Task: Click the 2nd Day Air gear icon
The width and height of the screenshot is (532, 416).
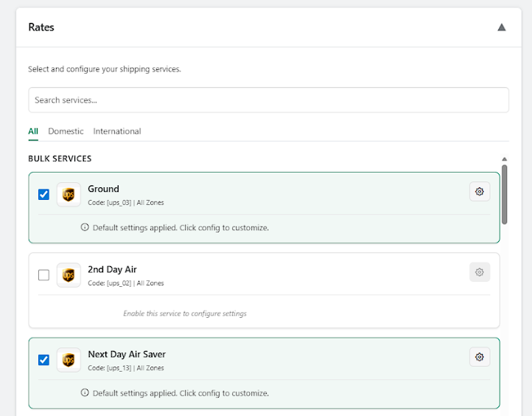Action: 479,272
